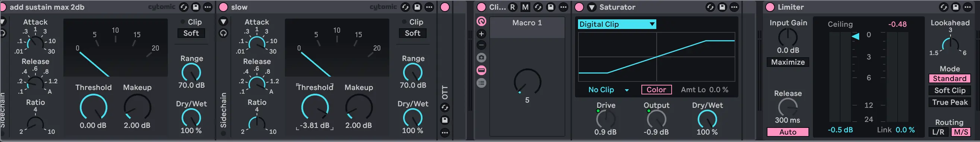The image size is (980, 142).
Task: Add a macro with the plus button
Action: pyautogui.click(x=481, y=34)
